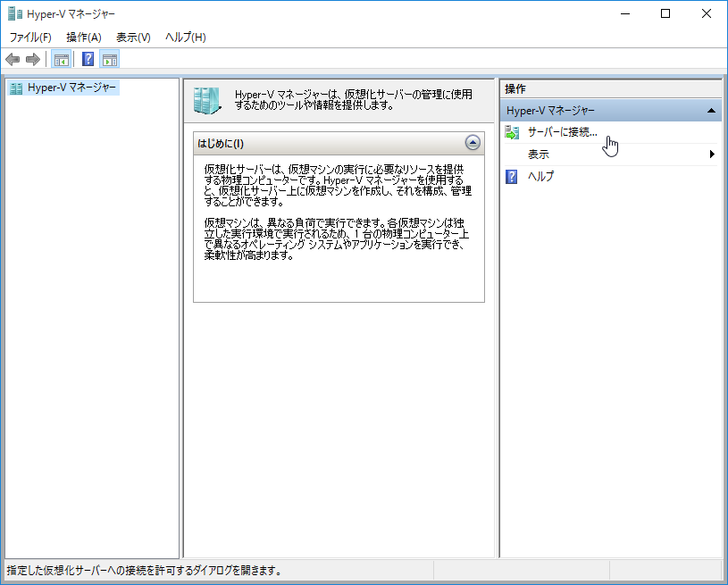This screenshot has height=585, width=728.
Task: Click the Forward arrow toolbar icon
Action: tap(32, 60)
